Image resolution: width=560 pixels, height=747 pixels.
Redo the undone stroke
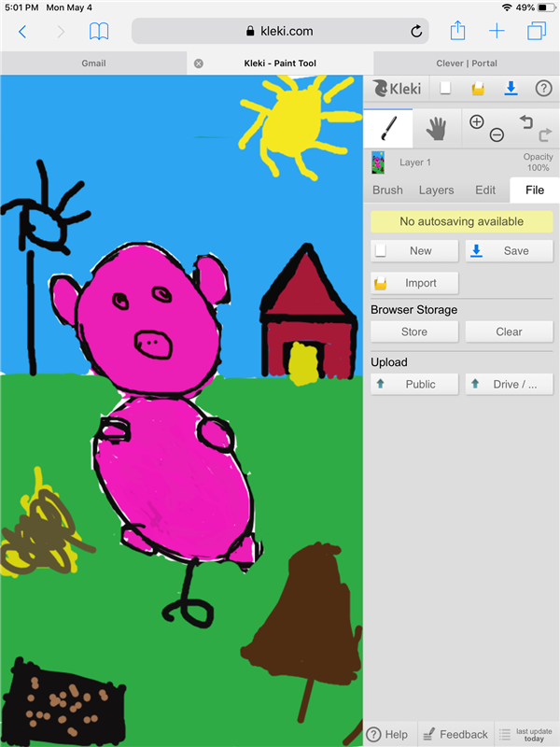pyautogui.click(x=545, y=135)
